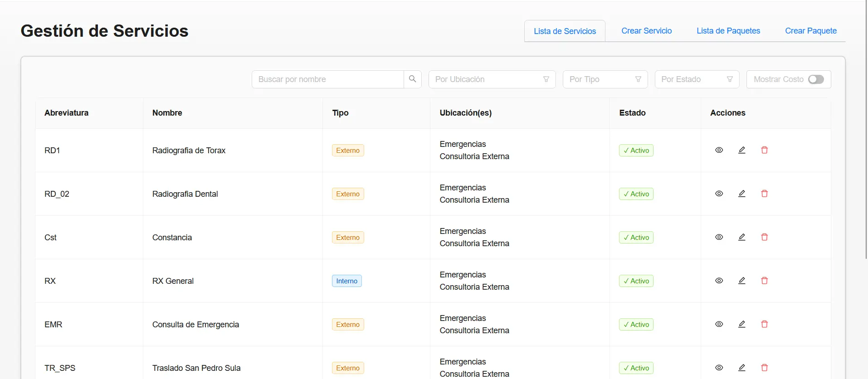This screenshot has height=379, width=868.
Task: View the Traslado San Pedro Sula service
Action: point(719,368)
